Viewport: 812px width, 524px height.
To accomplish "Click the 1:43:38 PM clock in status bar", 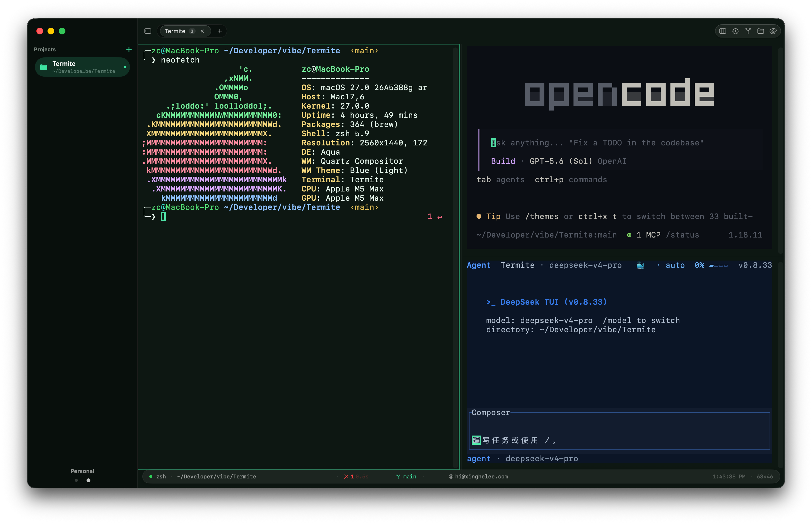I will click(729, 476).
